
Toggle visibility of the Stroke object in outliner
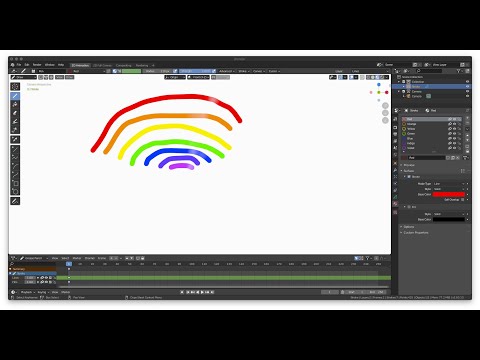(x=467, y=86)
